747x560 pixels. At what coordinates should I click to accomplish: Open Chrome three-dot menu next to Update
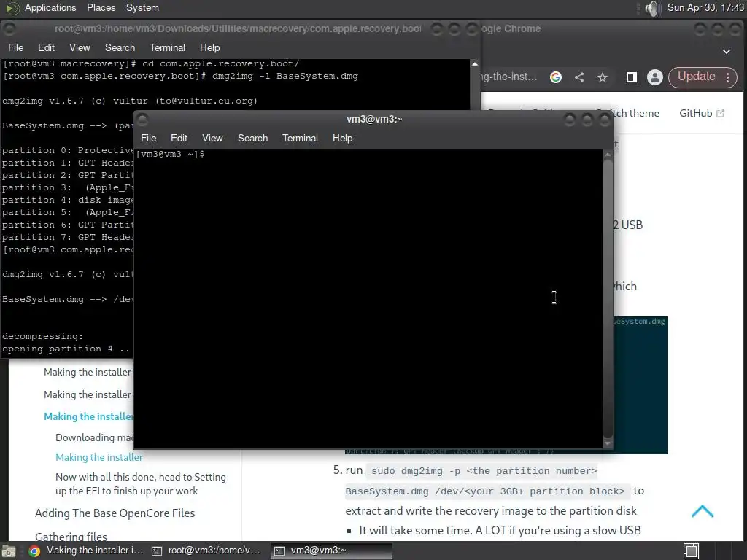[727, 77]
